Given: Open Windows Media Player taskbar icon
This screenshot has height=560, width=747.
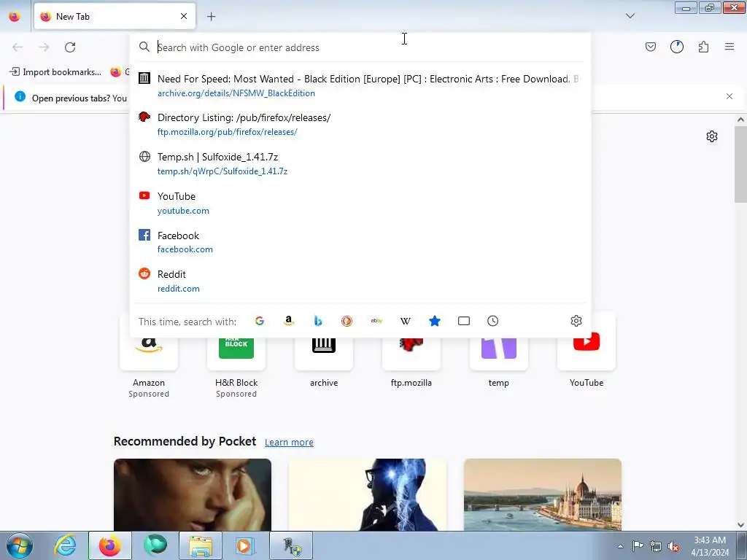Looking at the screenshot, I should (245, 545).
